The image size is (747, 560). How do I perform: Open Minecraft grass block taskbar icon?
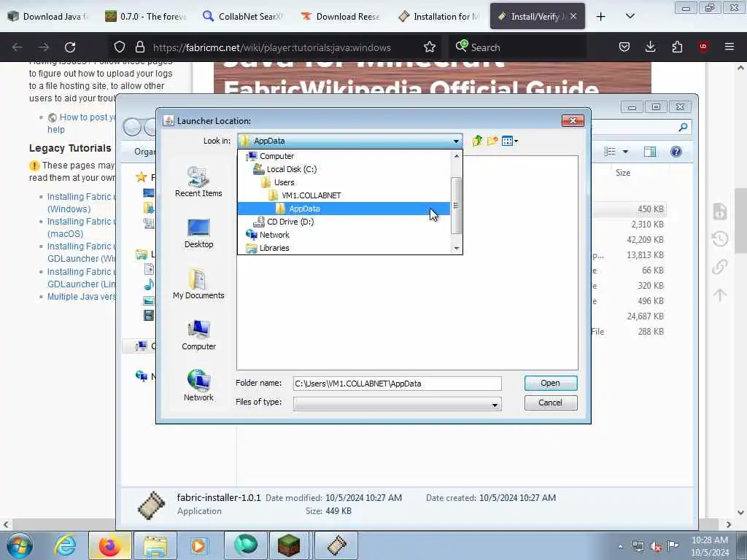click(x=289, y=545)
